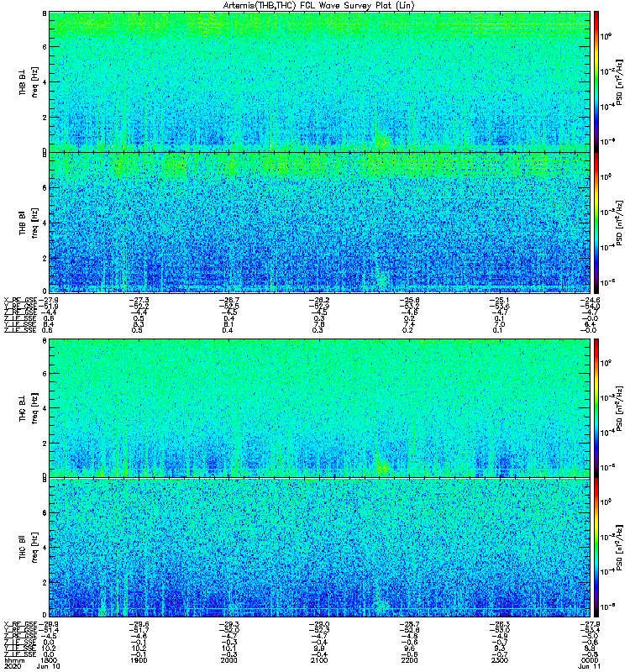Click the -29.9 X_RE_GSE value
This screenshot has width=630, height=672.
(49, 624)
